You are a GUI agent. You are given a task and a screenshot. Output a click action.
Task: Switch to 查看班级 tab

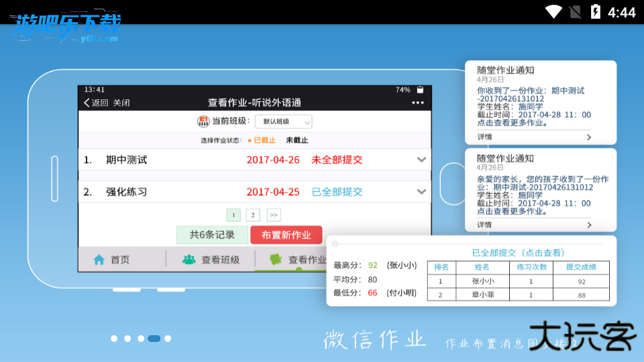pyautogui.click(x=211, y=260)
